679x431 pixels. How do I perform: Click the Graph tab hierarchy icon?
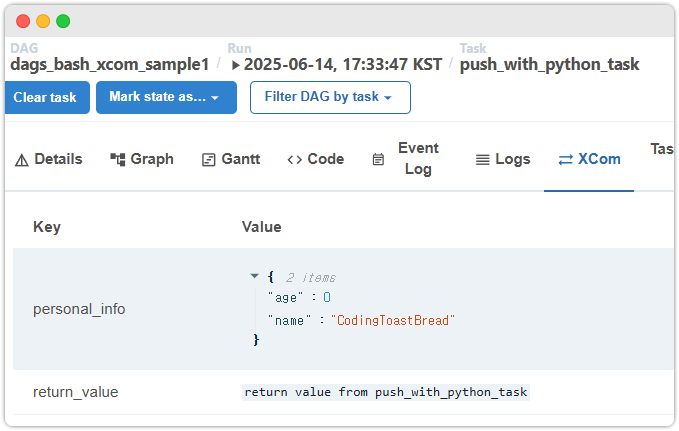(117, 159)
